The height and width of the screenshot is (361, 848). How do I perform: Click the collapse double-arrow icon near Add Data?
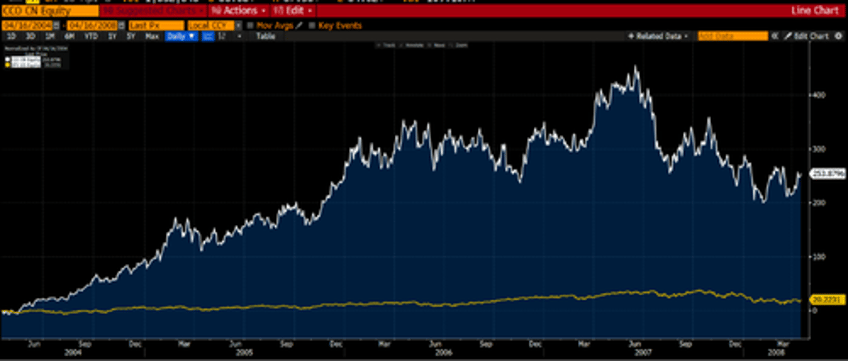774,36
